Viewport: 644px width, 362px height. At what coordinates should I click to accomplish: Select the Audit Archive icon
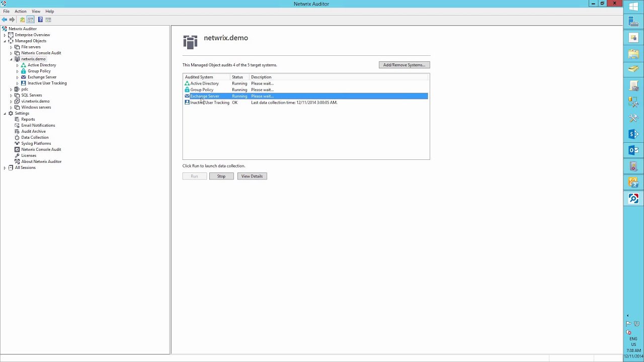pyautogui.click(x=17, y=131)
